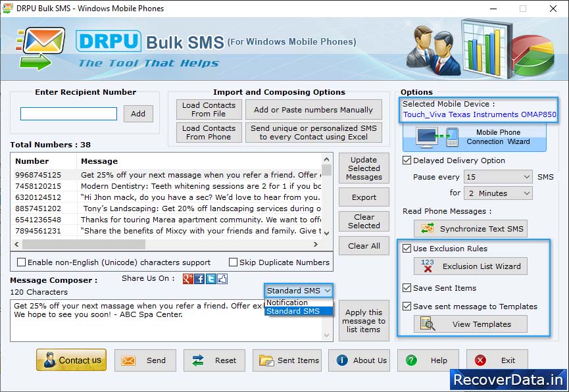Open the 2 Minutes duration dropdown
569x392 pixels.
tap(498, 193)
